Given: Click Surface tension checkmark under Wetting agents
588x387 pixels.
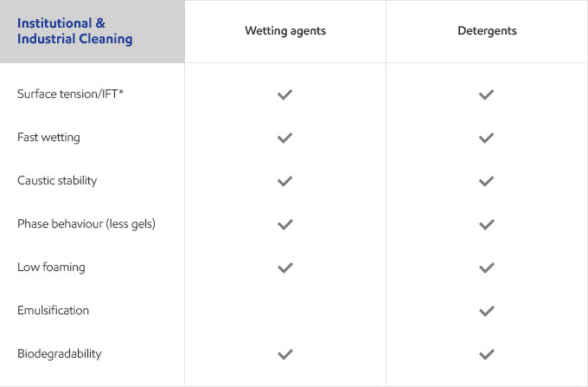Looking at the screenshot, I should pyautogui.click(x=285, y=94).
